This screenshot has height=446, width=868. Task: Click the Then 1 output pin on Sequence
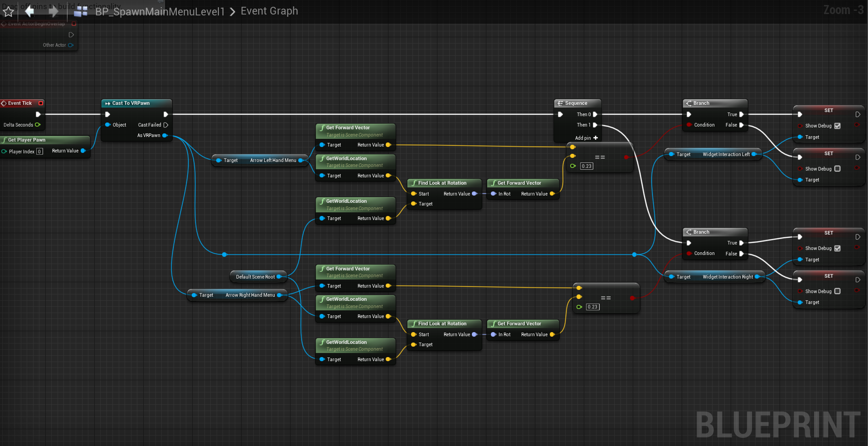click(x=595, y=125)
